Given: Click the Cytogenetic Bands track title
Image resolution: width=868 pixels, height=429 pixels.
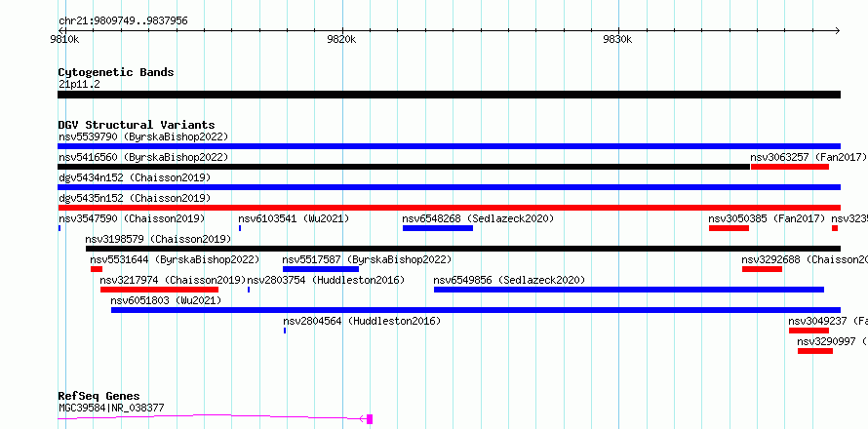Looking at the screenshot, I should coord(116,72).
